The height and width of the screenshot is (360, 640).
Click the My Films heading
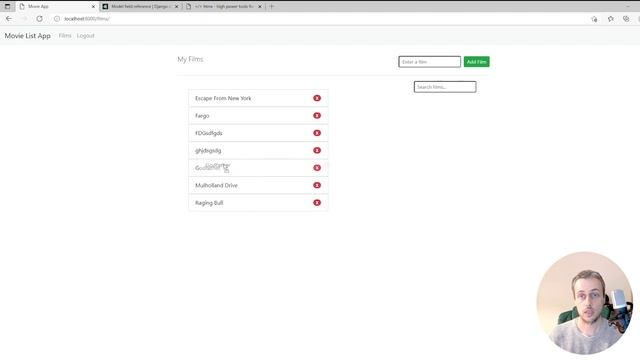190,59
